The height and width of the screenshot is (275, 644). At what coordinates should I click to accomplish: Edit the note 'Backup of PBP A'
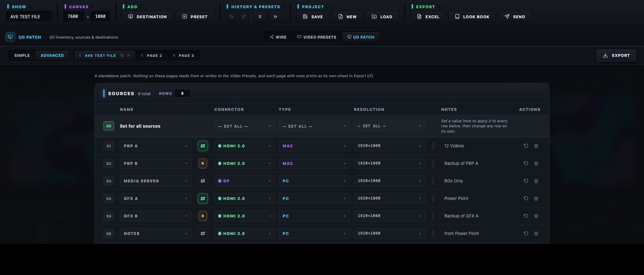(461, 163)
